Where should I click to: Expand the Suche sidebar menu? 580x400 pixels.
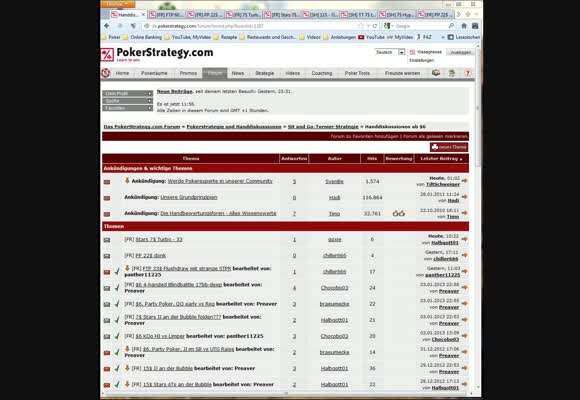tap(127, 101)
